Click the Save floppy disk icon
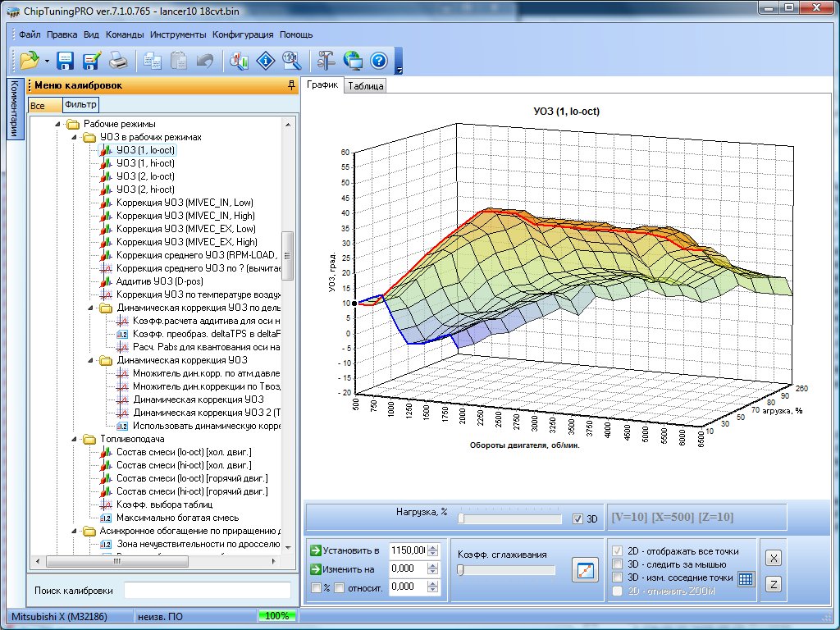840x630 pixels. (x=66, y=60)
